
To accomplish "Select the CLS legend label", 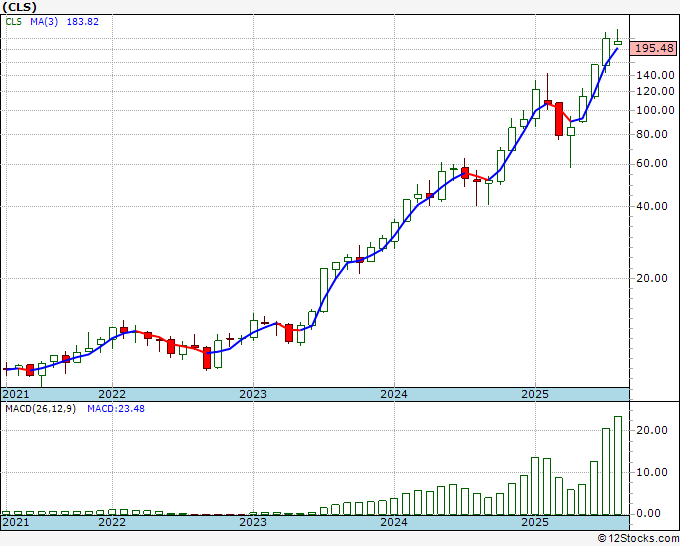I will point(13,21).
